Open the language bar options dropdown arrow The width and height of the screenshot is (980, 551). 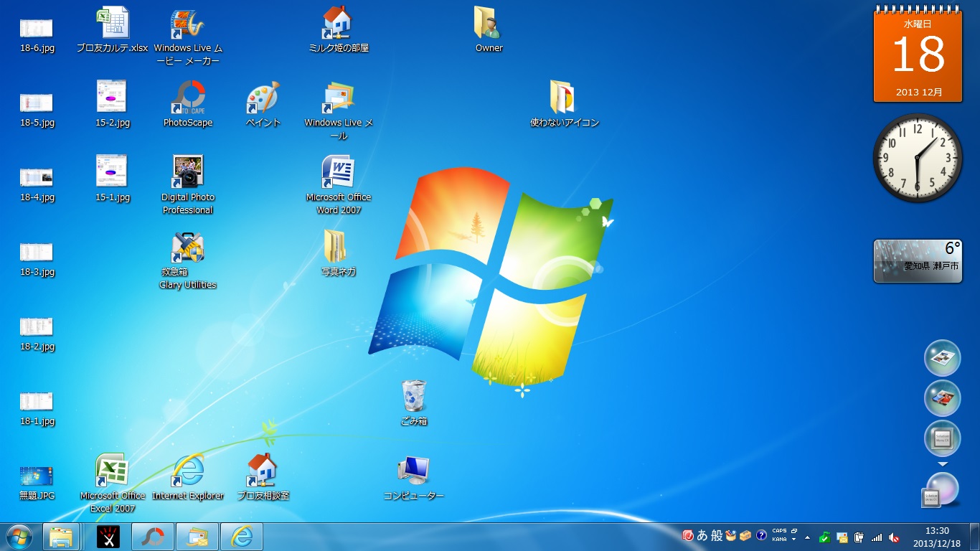794,540
